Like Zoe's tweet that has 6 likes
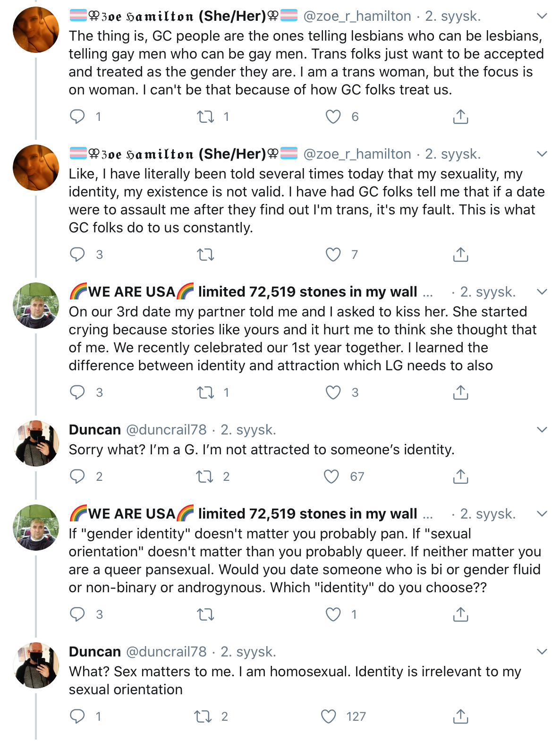560x741 pixels. coord(333,116)
